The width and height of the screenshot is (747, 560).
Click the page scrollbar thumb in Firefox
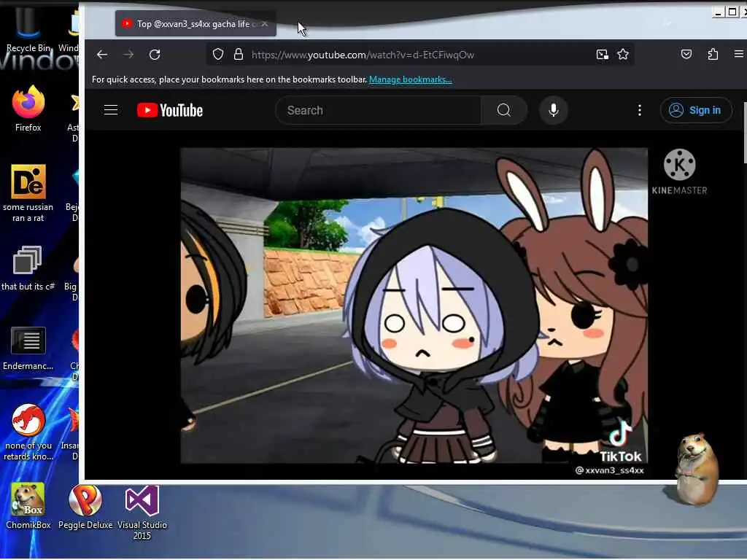tap(744, 133)
